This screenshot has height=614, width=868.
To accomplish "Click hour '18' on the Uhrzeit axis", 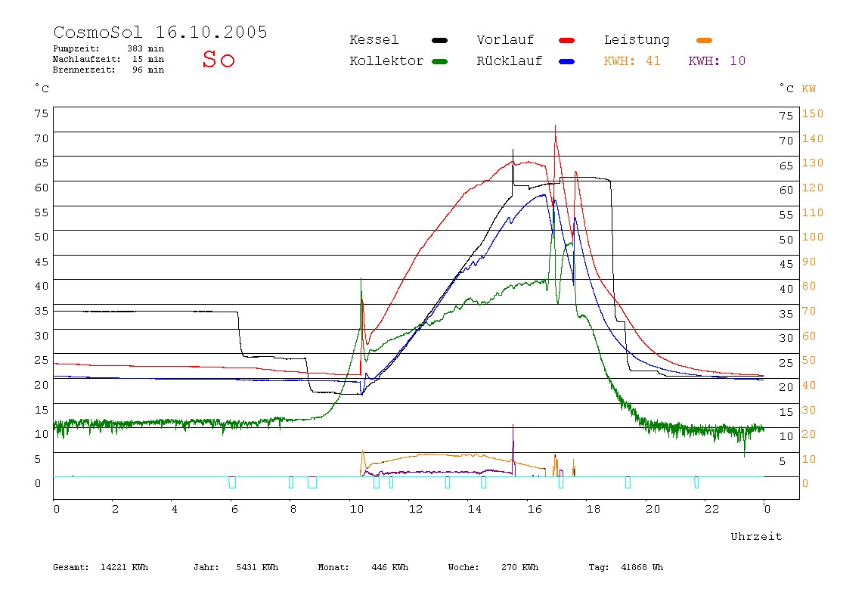I will click(594, 509).
